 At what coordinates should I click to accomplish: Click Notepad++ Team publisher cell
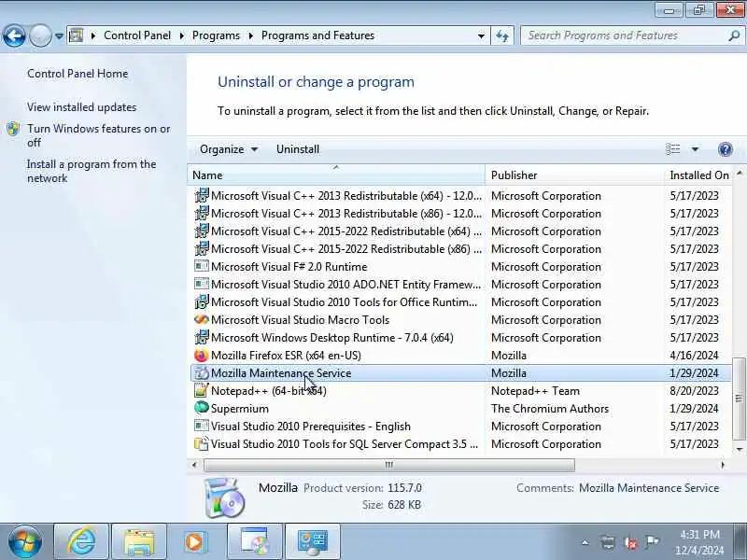[535, 391]
